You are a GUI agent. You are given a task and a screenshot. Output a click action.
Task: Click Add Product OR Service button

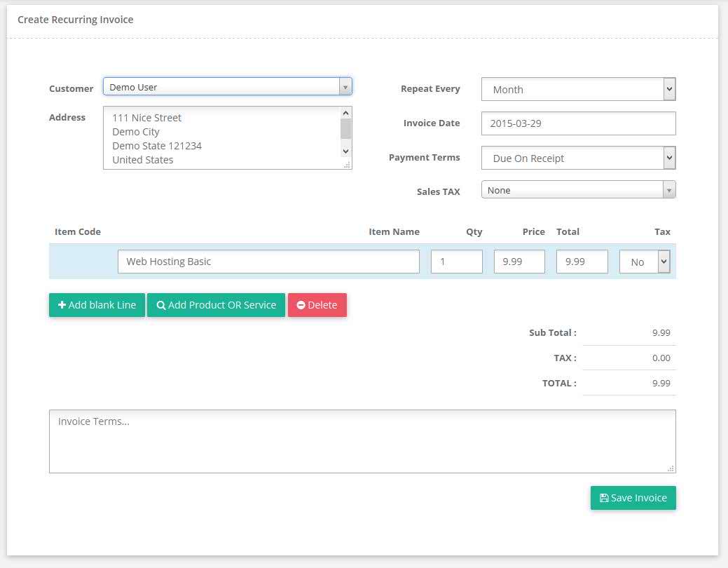216,305
